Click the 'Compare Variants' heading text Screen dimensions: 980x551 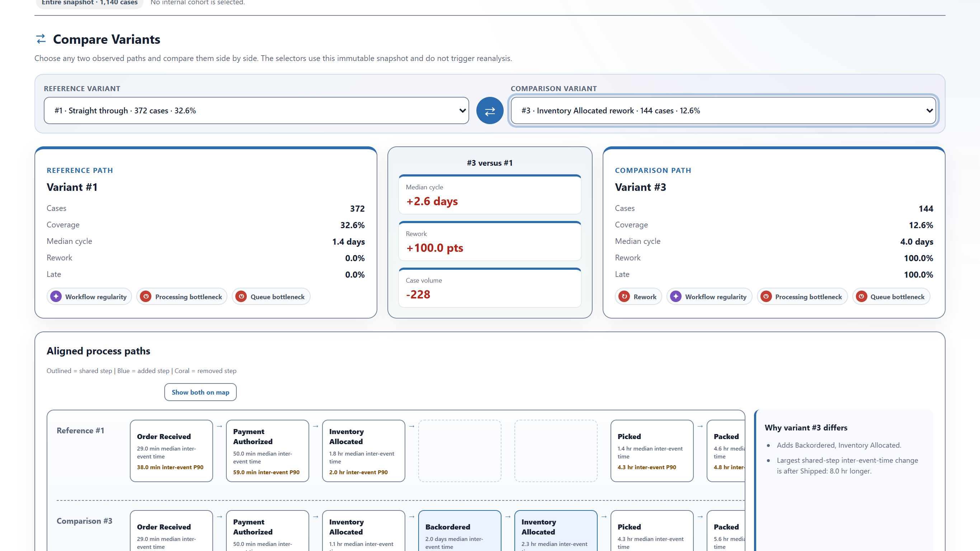(107, 39)
